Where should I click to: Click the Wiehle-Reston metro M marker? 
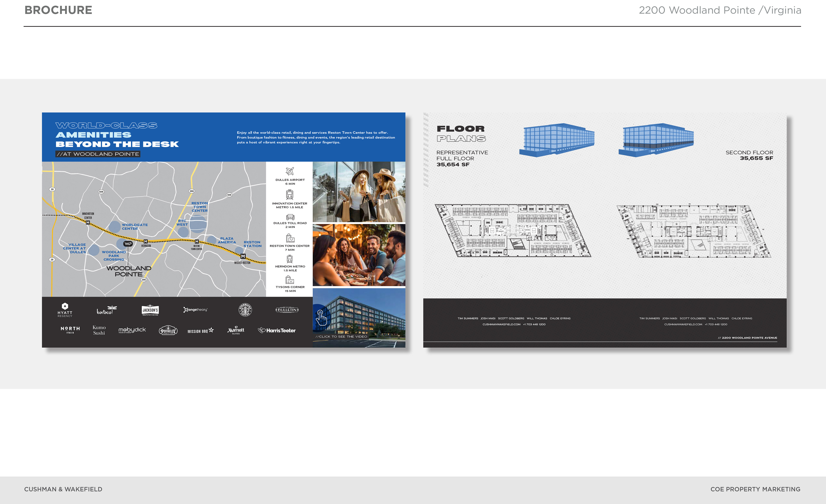(243, 256)
